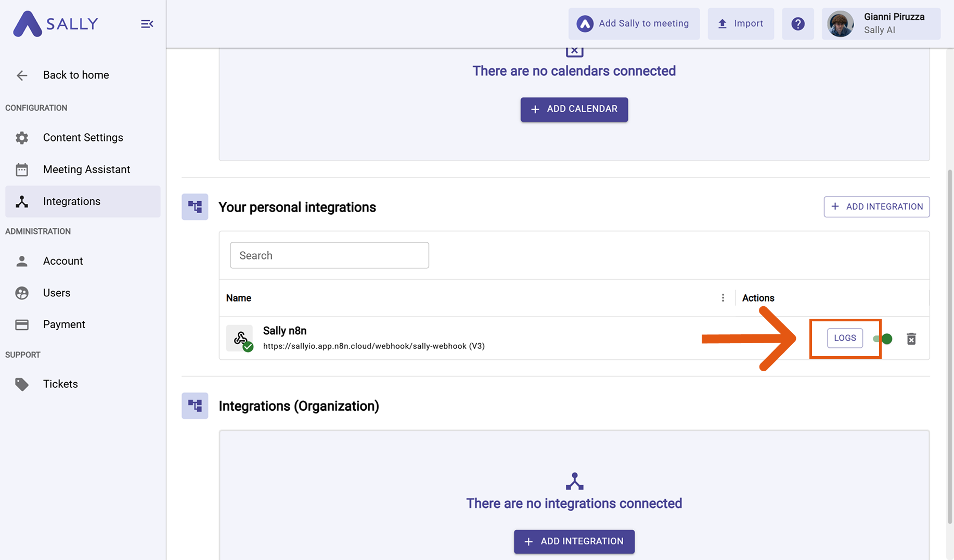Click the Content Settings gear icon

[x=22, y=138]
